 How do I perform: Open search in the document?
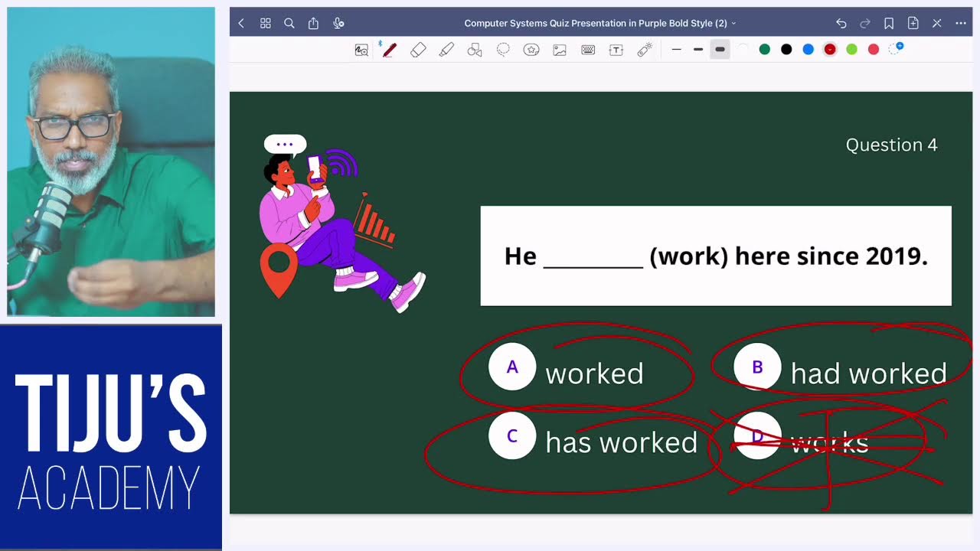pos(289,24)
